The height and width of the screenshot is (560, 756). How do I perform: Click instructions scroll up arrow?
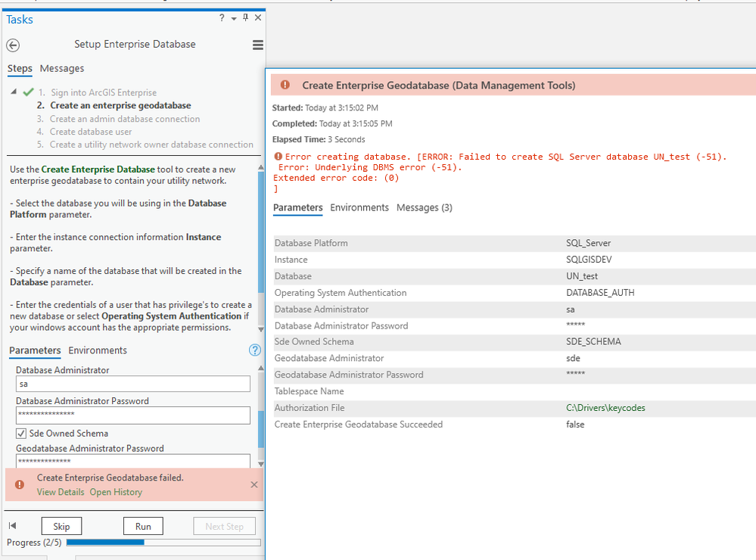[261, 167]
